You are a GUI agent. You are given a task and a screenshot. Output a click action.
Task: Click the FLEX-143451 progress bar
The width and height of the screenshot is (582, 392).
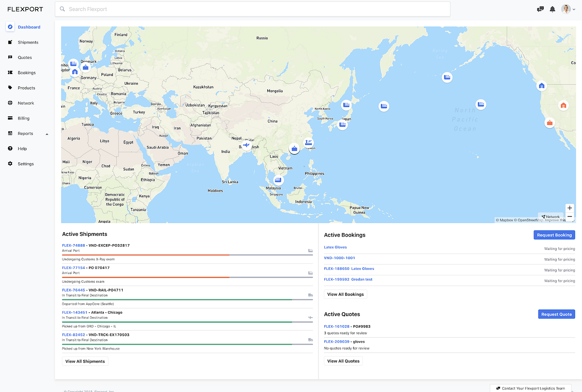click(187, 321)
